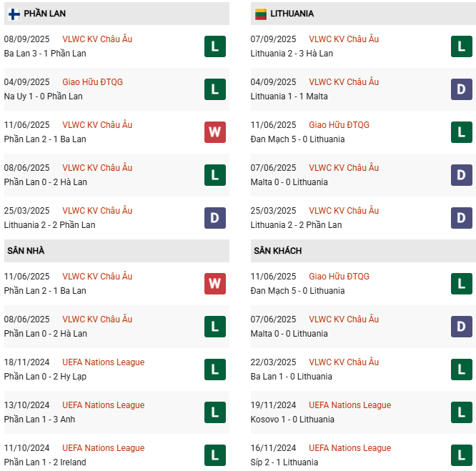The image size is (476, 471).
Task: Click the D badge for Lithuania 1 - 1 Malta
Action: pos(462,89)
